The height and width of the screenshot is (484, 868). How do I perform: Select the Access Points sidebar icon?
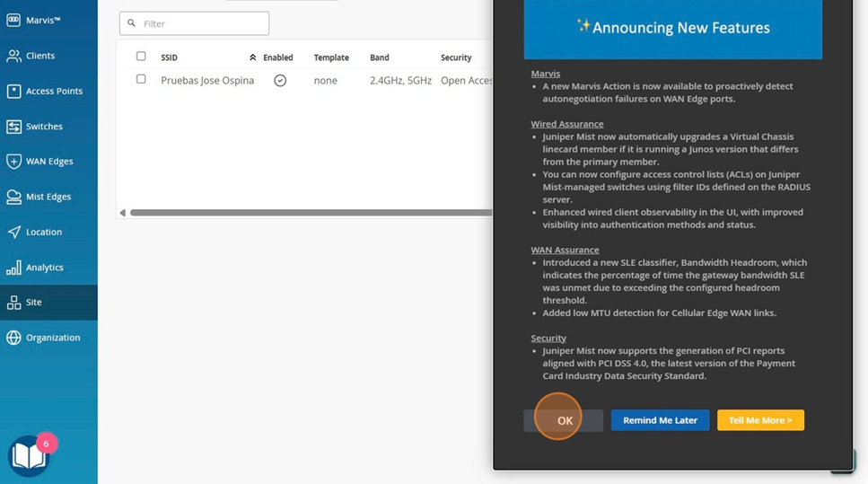click(x=13, y=91)
